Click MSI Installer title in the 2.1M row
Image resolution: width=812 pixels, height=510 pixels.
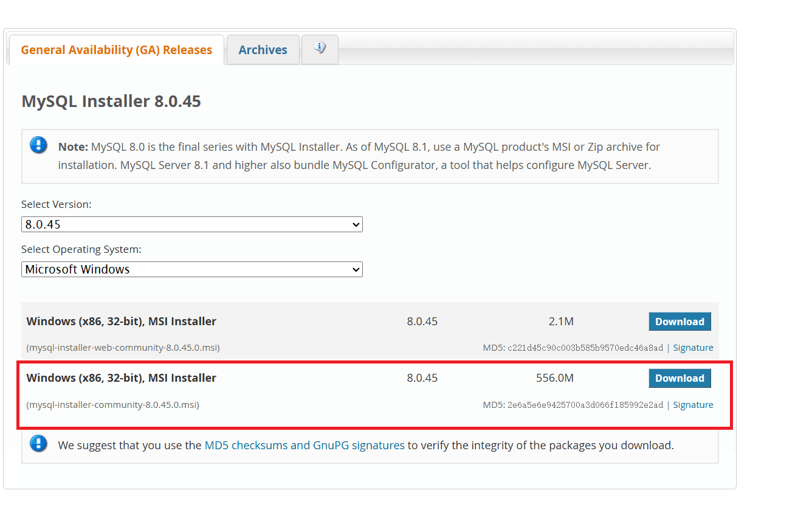(122, 322)
